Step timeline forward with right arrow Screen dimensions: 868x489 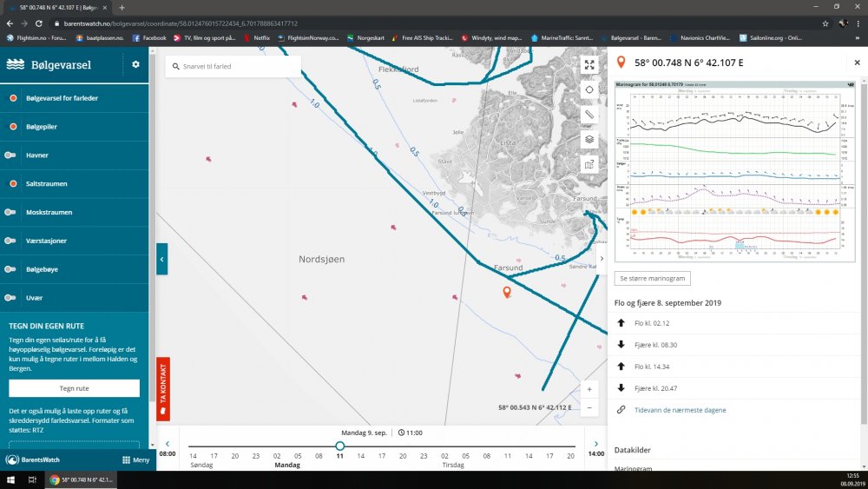596,444
